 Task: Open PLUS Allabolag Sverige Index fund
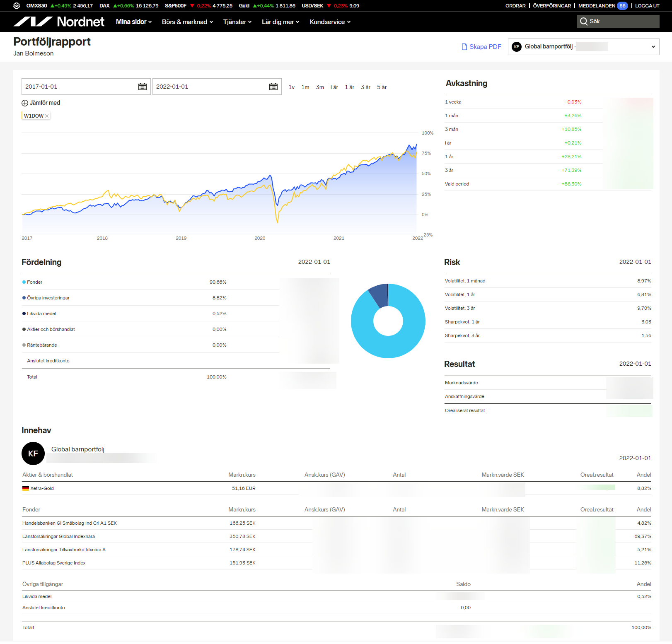click(x=54, y=563)
